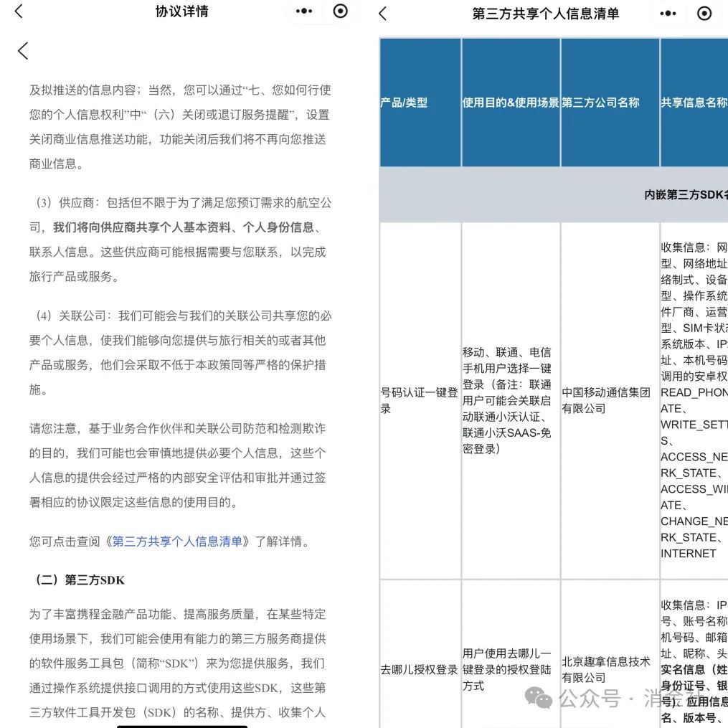Go back from 第三方共享个人信息清单 page
The height and width of the screenshot is (728, 728).
382,14
